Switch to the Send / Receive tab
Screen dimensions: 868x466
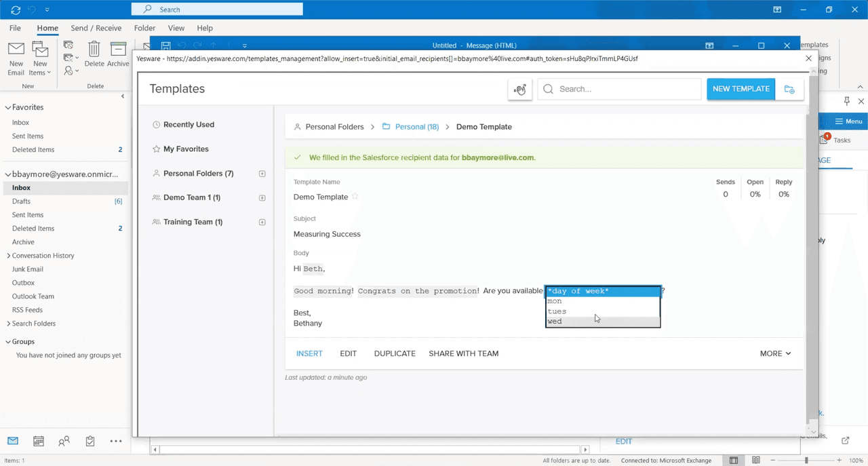pos(96,28)
